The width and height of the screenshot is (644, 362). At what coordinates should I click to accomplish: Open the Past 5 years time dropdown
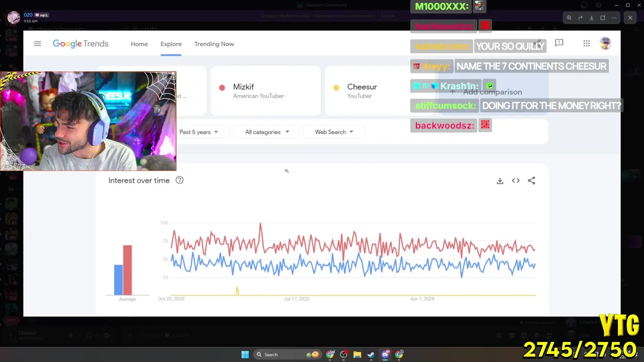pyautogui.click(x=199, y=132)
